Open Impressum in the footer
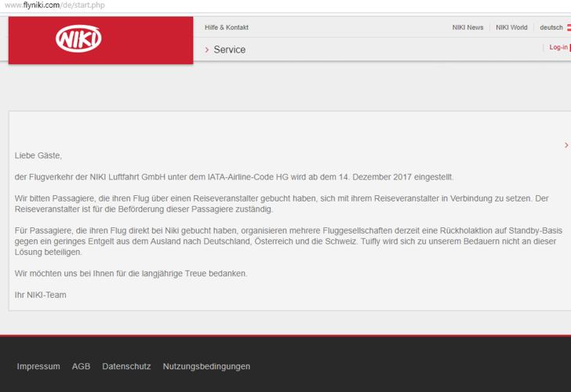The image size is (571, 392). (38, 366)
